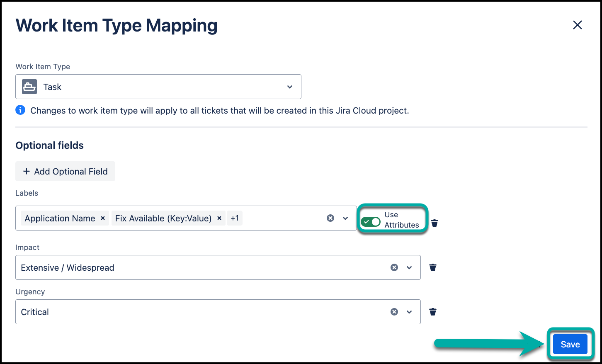Open the Work Item Type dropdown
This screenshot has width=602, height=364.
point(289,87)
